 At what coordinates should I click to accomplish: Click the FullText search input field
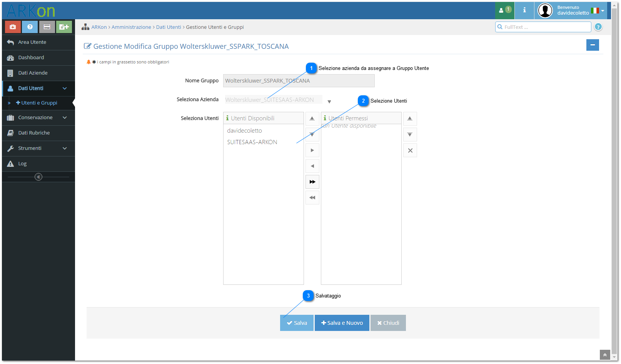click(x=543, y=27)
